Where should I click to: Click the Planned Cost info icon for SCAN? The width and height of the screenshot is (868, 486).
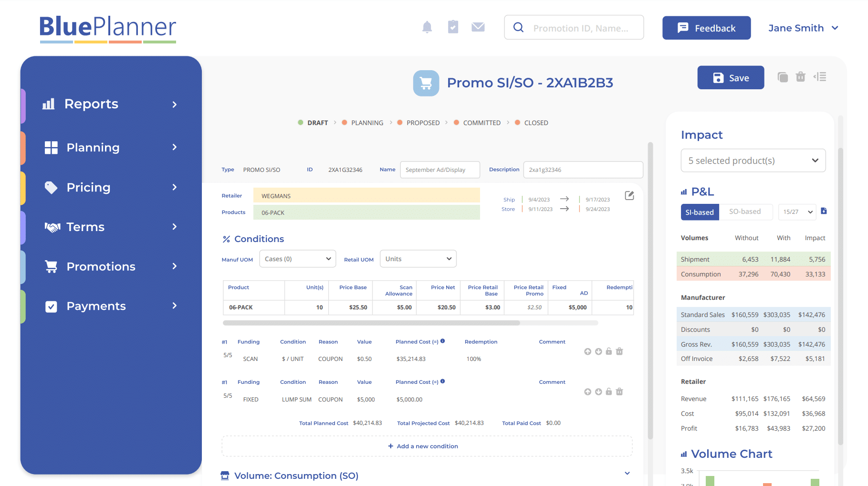(x=443, y=341)
